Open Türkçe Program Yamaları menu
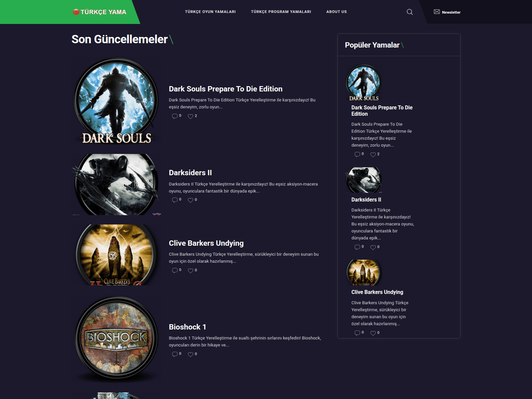The image size is (532, 399). 281,12
